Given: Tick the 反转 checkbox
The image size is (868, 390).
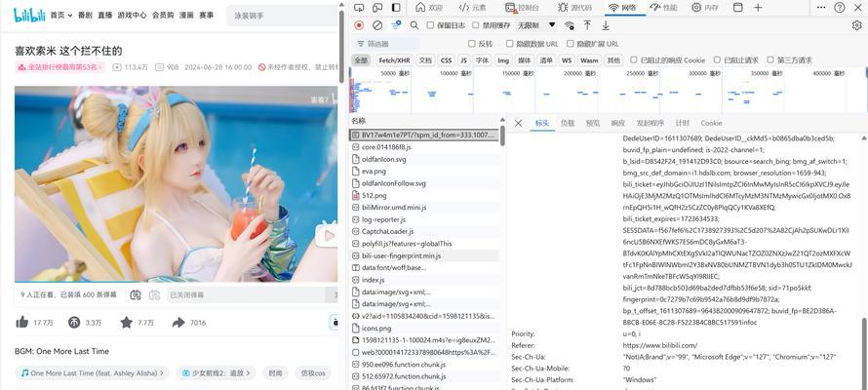Looking at the screenshot, I should 472,44.
